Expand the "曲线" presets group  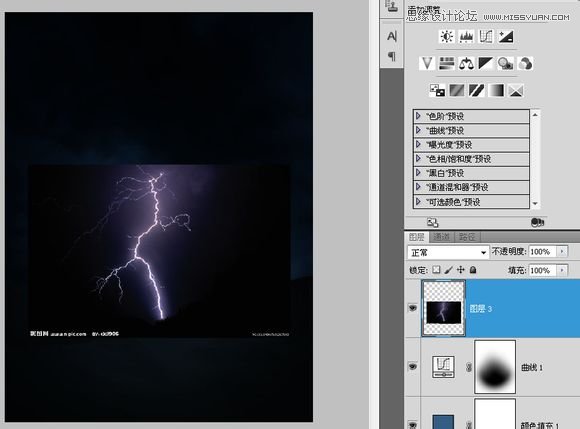[418, 130]
